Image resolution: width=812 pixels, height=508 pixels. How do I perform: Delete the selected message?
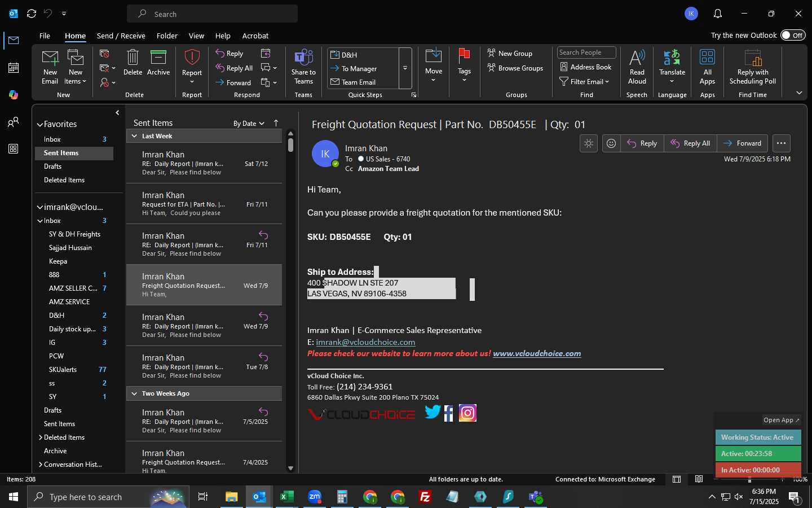pos(133,62)
